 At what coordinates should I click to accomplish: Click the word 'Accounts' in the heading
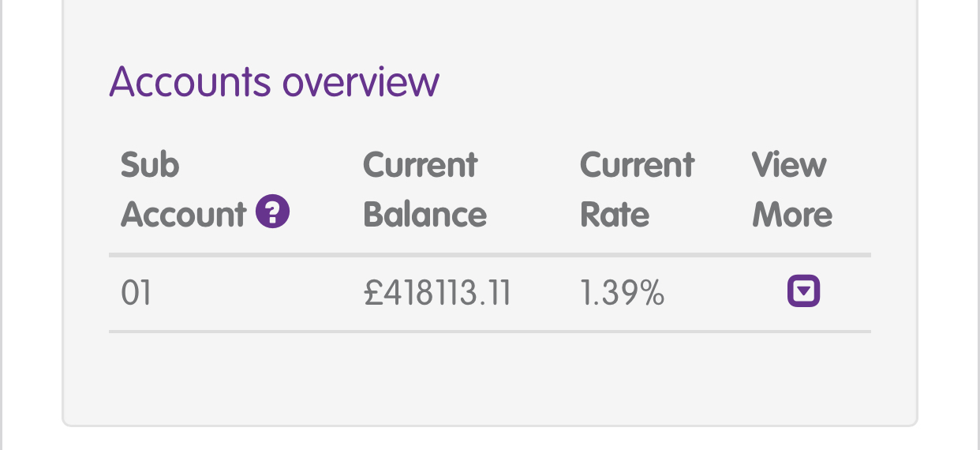pos(192,81)
